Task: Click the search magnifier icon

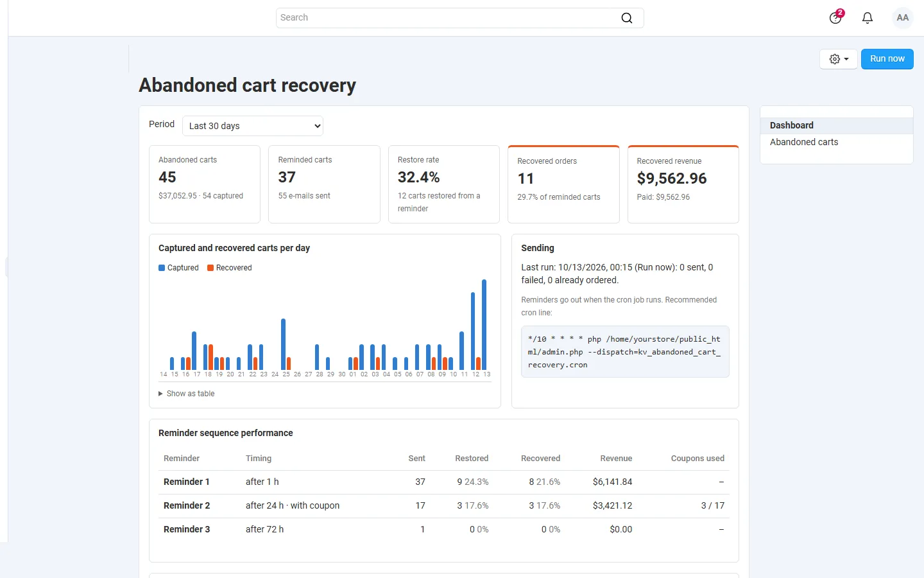Action: click(x=627, y=18)
